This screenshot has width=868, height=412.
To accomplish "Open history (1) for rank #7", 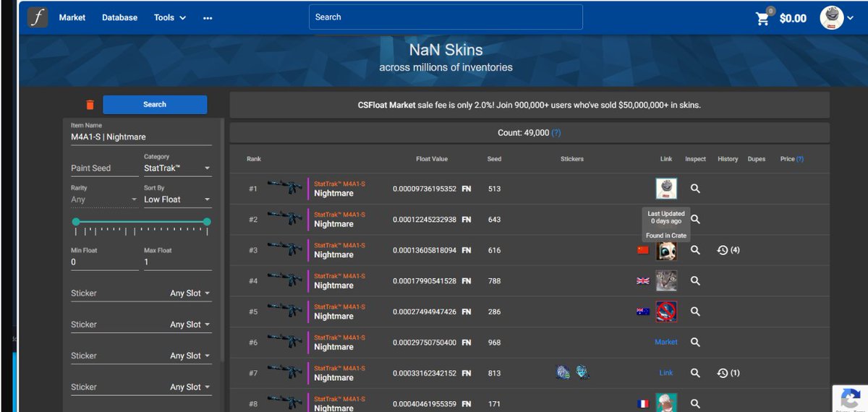I will click(x=728, y=373).
